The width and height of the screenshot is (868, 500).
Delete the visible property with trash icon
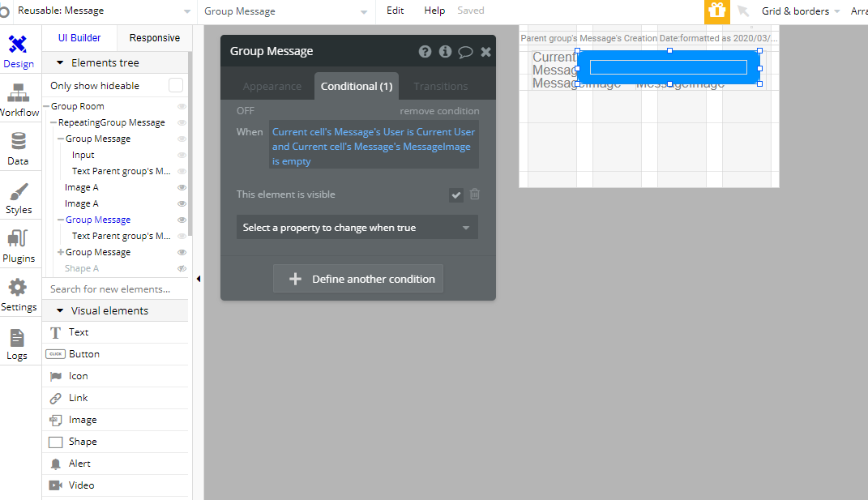pos(474,194)
